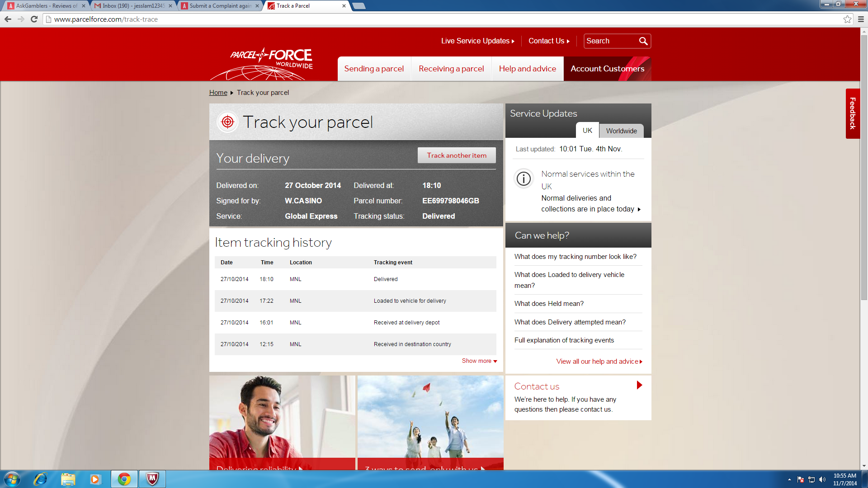
Task: Click the info icon in Service Updates
Action: point(524,178)
